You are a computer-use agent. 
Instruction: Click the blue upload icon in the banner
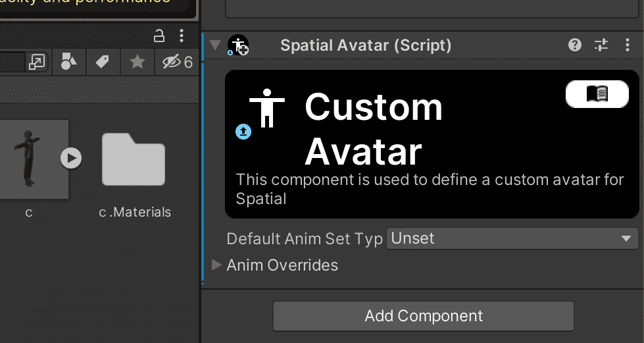(243, 132)
